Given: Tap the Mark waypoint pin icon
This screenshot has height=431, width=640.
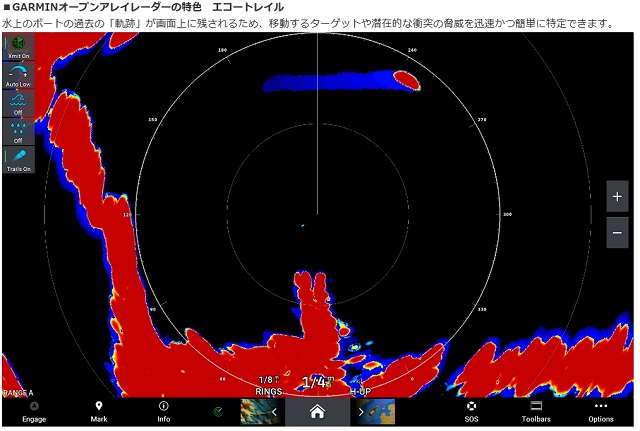Looking at the screenshot, I should click(99, 411).
